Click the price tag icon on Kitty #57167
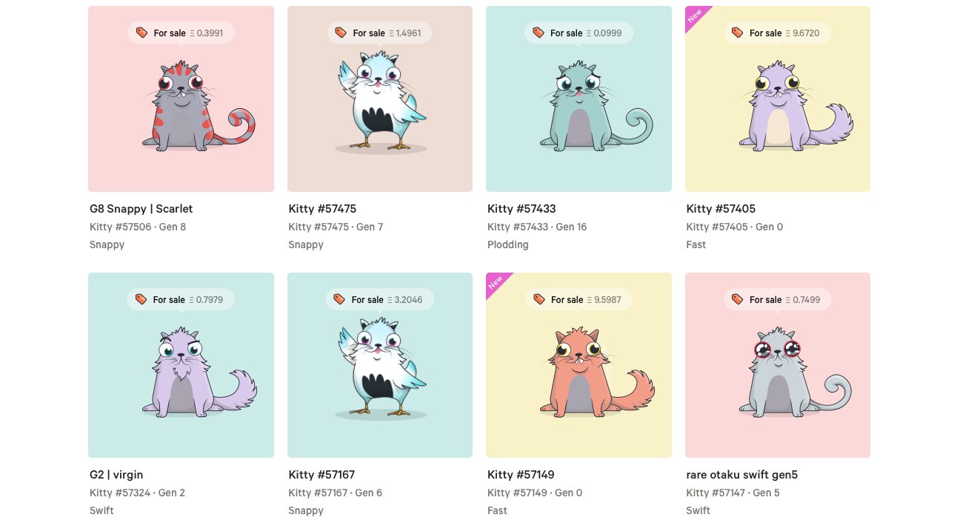Image resolution: width=980 pixels, height=520 pixels. pyautogui.click(x=339, y=299)
